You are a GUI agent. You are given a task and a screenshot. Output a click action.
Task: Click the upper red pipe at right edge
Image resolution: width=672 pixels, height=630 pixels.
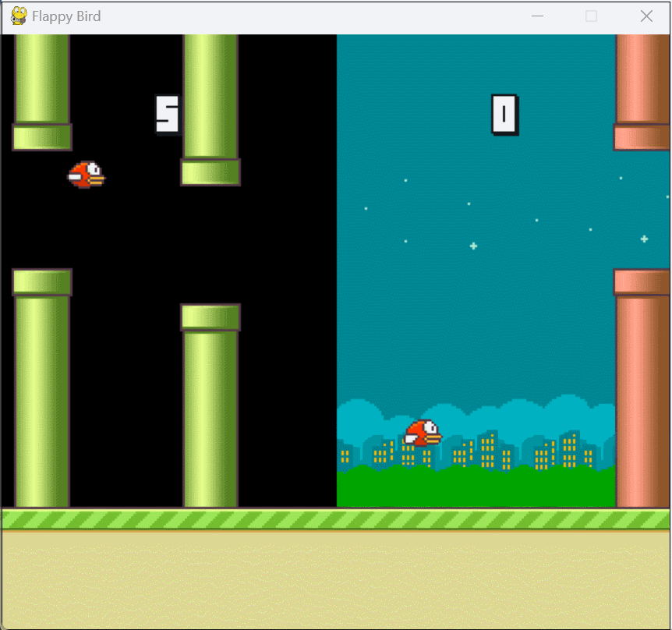click(642, 90)
